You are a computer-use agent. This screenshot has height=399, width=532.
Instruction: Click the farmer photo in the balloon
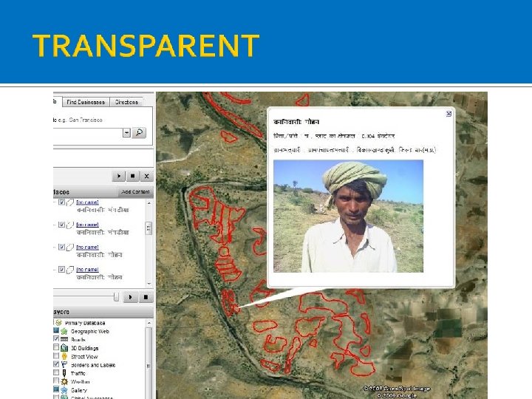349,216
